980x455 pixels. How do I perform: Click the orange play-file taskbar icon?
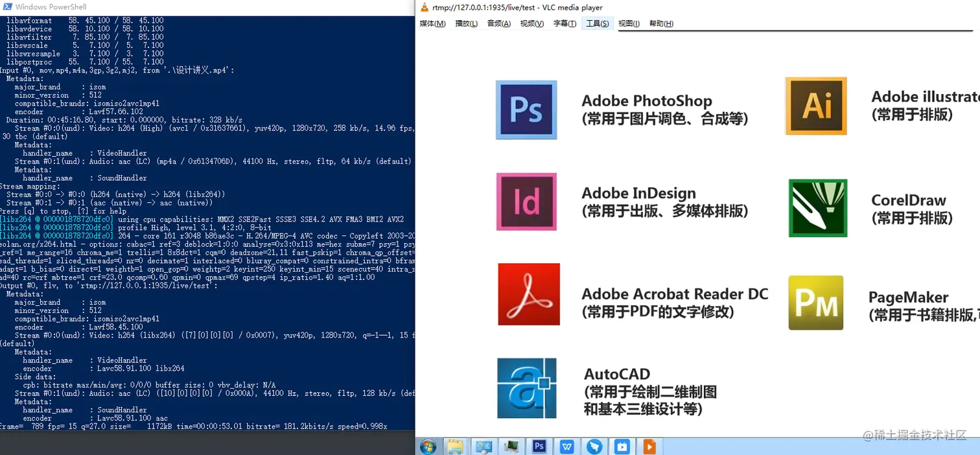pos(649,447)
